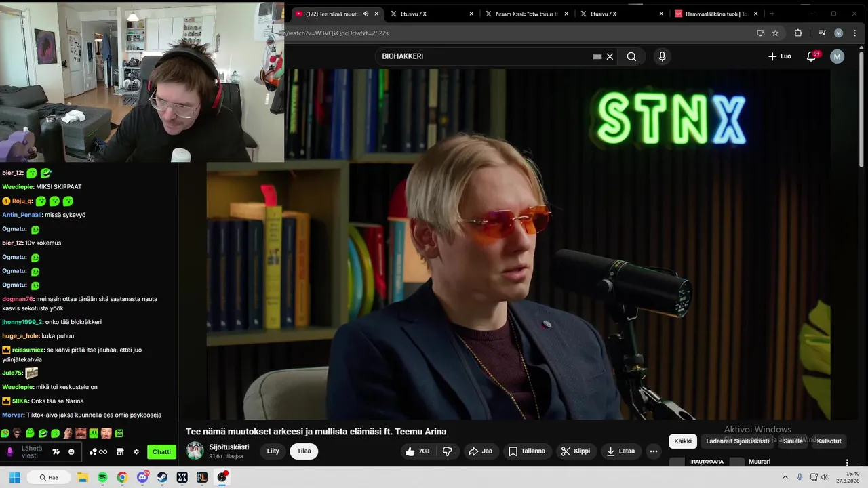The width and height of the screenshot is (868, 488).
Task: Open Windows Start menu
Action: pyautogui.click(x=14, y=477)
